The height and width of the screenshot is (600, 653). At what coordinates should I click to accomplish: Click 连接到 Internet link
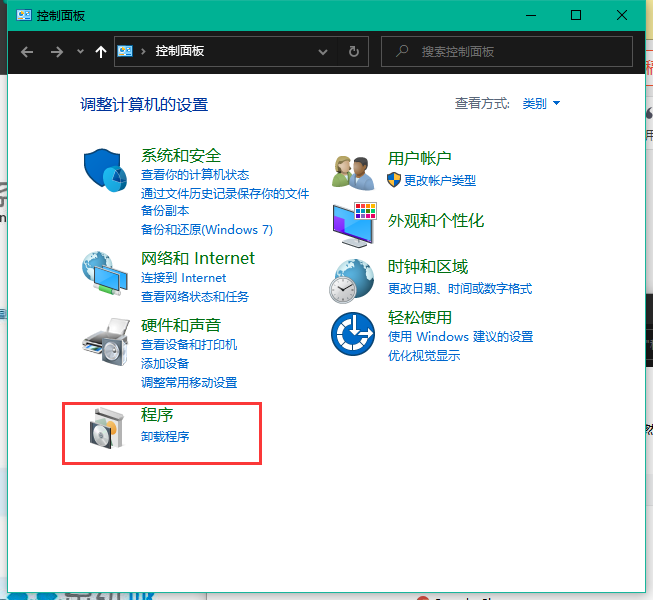pyautogui.click(x=183, y=278)
